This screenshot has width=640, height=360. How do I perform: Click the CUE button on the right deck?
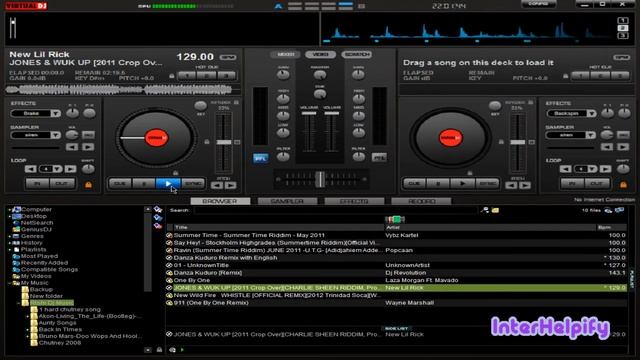[x=414, y=184]
